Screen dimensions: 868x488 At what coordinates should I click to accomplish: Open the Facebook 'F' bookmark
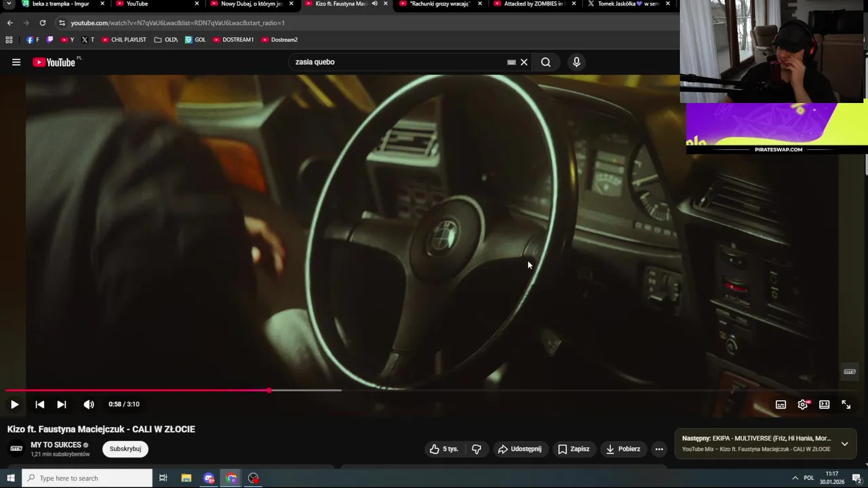click(33, 40)
